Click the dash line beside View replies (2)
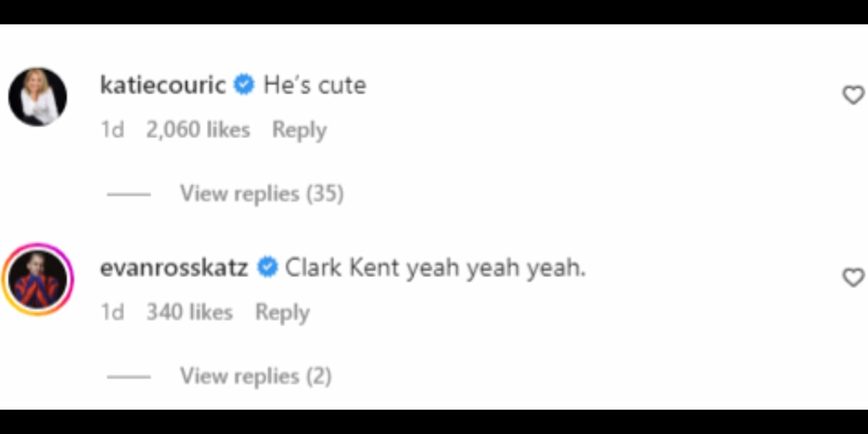Viewport: 868px width, 434px height. coord(129,377)
